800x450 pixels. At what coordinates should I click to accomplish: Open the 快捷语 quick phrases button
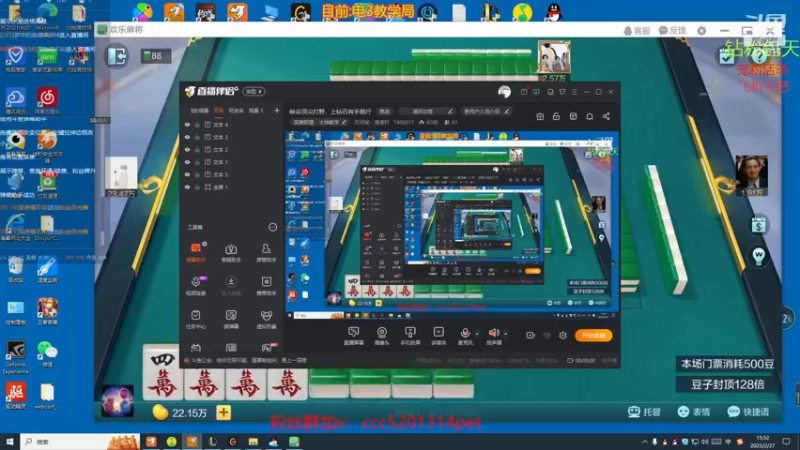(x=748, y=412)
